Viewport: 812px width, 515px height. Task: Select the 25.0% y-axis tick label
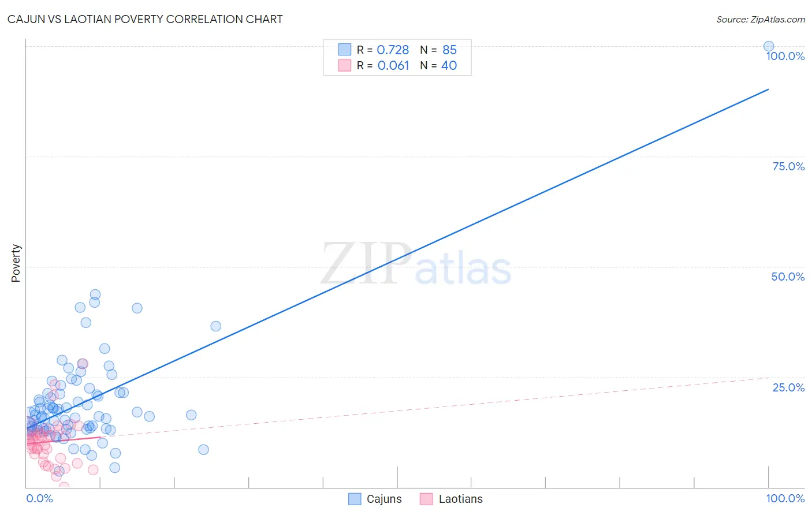(788, 387)
